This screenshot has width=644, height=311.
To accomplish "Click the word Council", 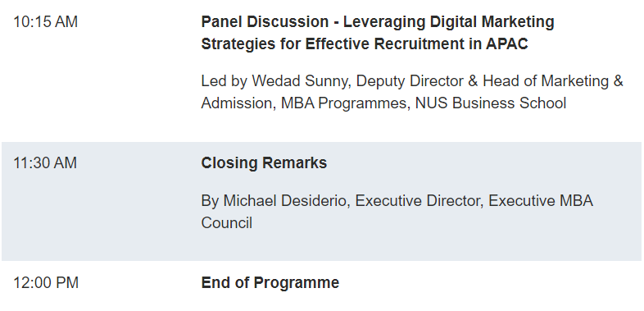I will [227, 223].
